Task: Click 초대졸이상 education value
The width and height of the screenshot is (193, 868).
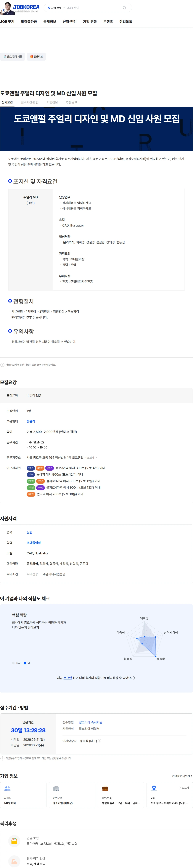Action: coord(34,543)
